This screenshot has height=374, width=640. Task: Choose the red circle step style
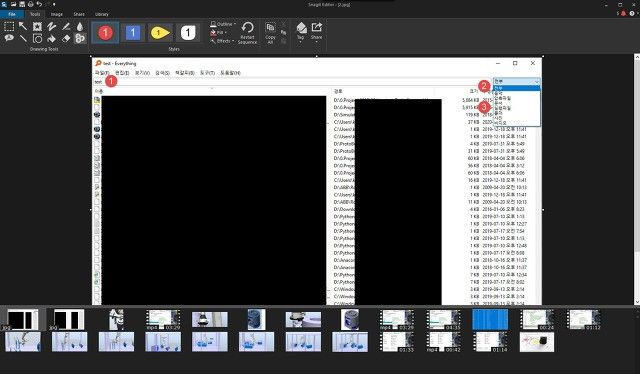[x=105, y=33]
